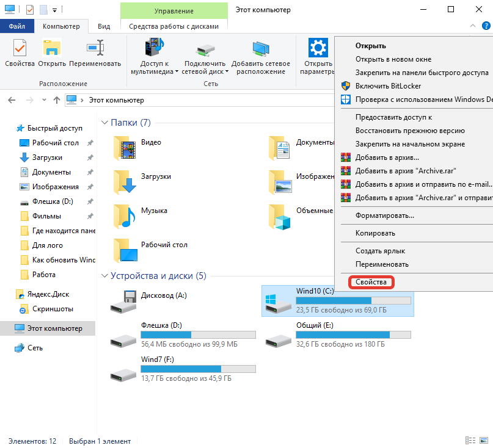
Task: Click Подключить сетевой диск icon
Action: (x=206, y=50)
